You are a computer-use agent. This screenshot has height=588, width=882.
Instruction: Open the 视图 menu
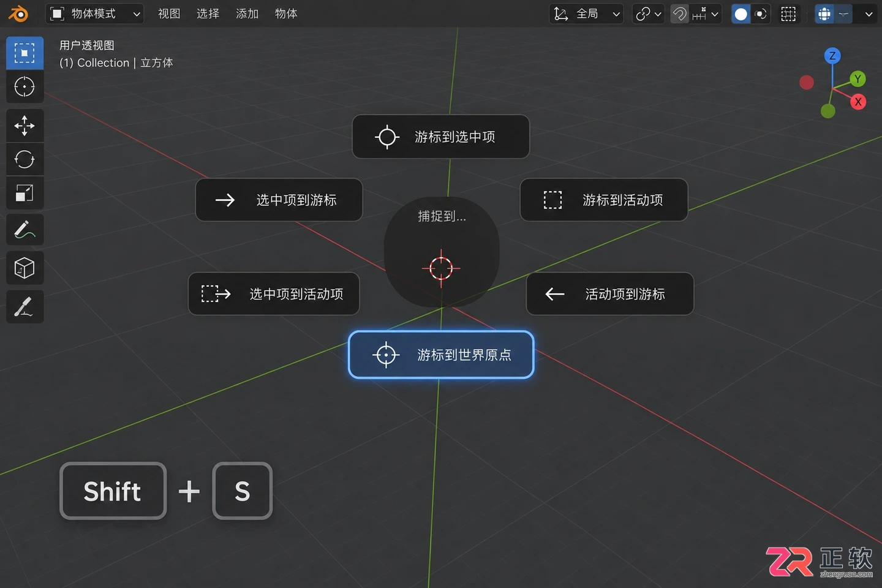coord(169,13)
